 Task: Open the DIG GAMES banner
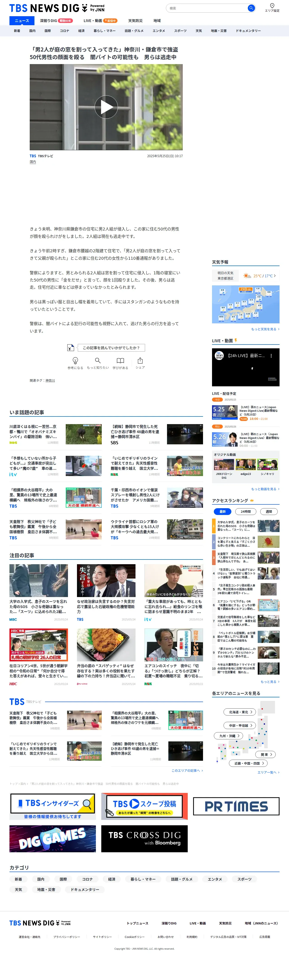pyautogui.click(x=52, y=839)
